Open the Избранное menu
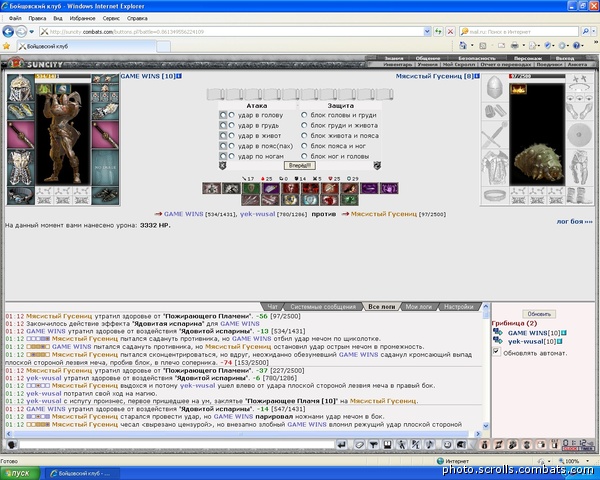This screenshot has height=480, width=600. 82,18
